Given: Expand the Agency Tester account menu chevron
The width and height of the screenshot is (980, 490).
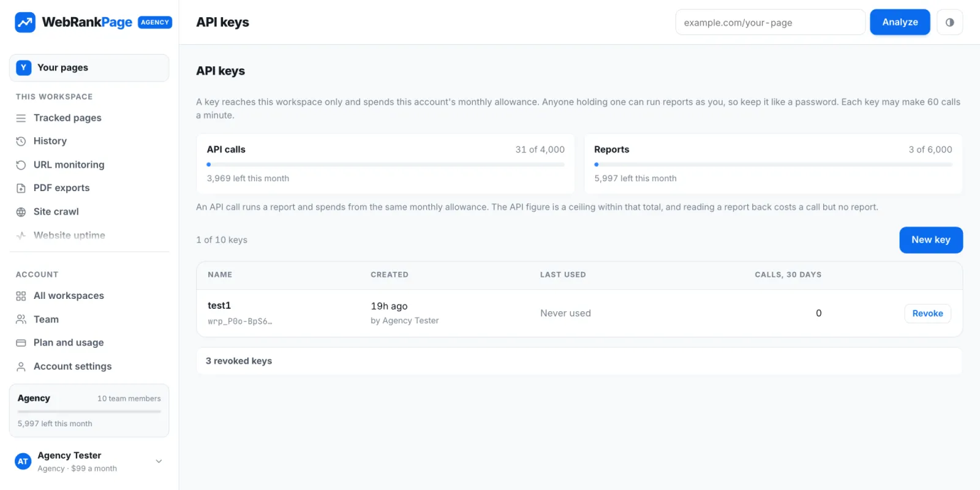Looking at the screenshot, I should 159,461.
